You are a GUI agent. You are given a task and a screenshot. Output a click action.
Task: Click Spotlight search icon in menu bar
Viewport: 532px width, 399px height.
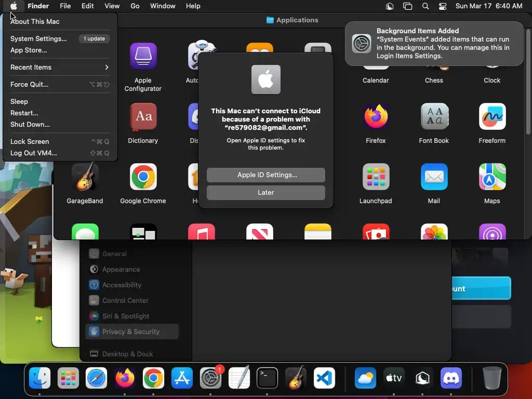tap(425, 6)
